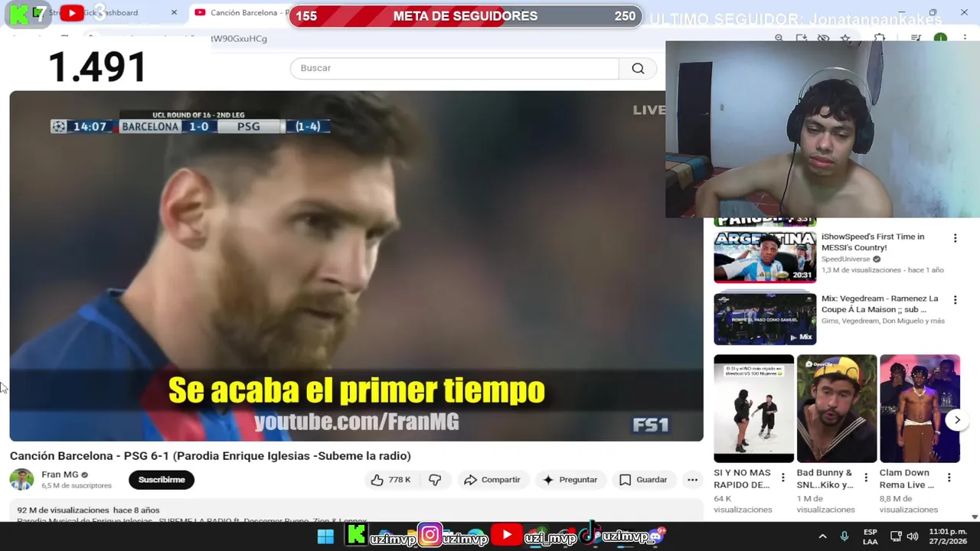The height and width of the screenshot is (551, 980).
Task: Open iShowSpeed's First Time video thumbnail
Action: 765,257
